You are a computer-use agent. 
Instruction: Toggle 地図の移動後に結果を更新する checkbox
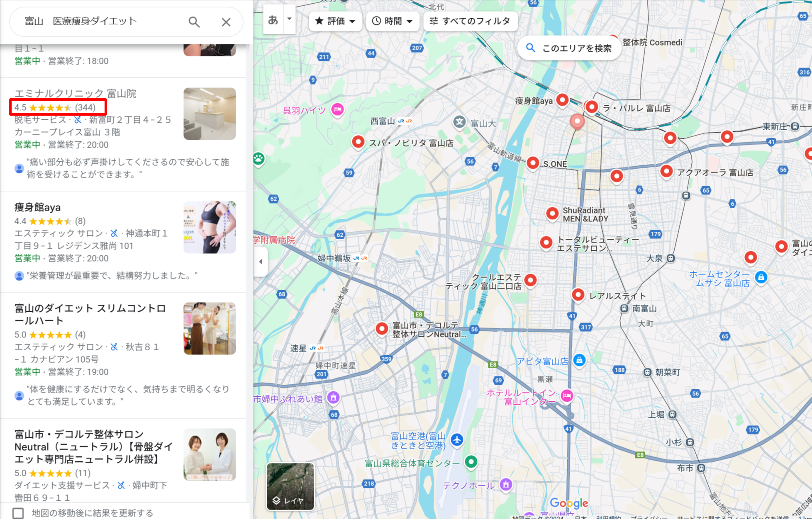pos(18,513)
